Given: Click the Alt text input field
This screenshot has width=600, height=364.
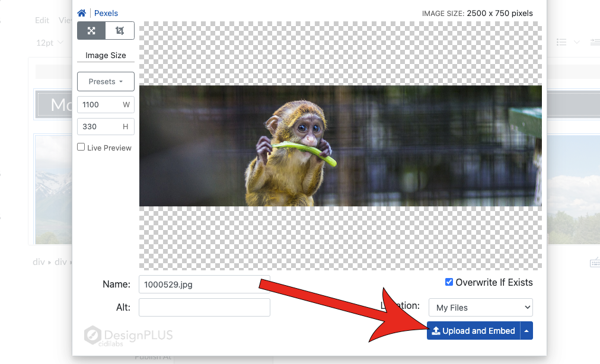Looking at the screenshot, I should coord(204,307).
